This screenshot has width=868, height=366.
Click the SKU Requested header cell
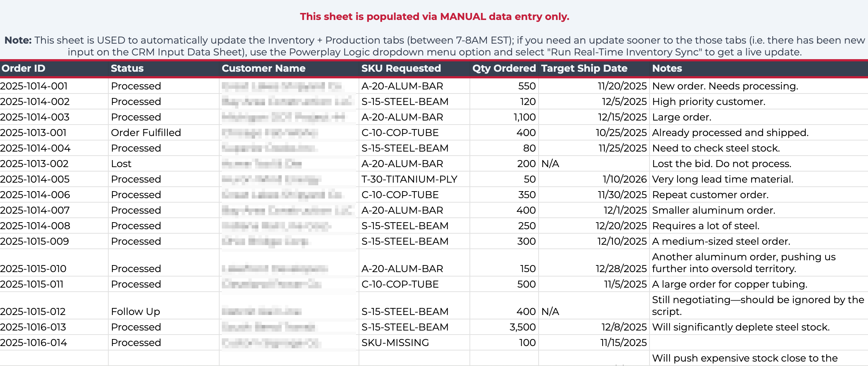414,68
